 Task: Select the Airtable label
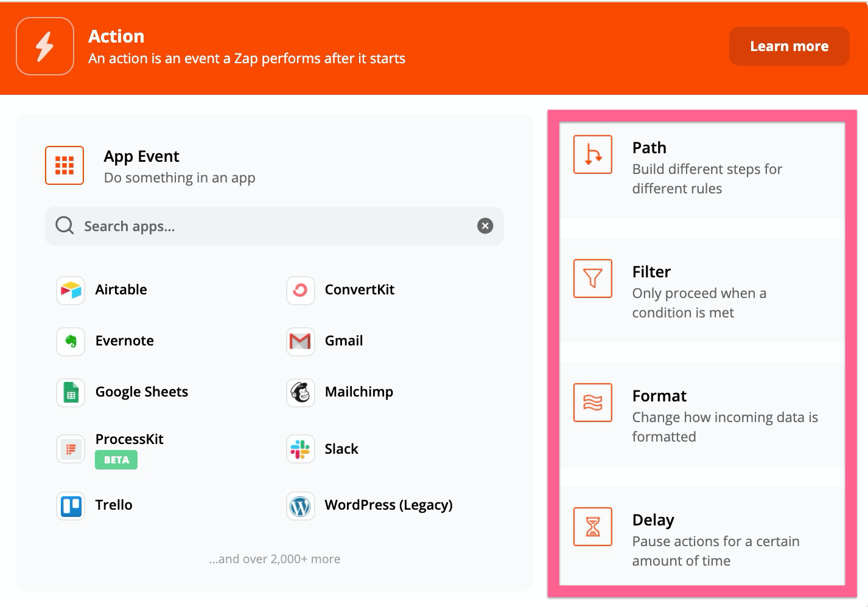tap(121, 290)
